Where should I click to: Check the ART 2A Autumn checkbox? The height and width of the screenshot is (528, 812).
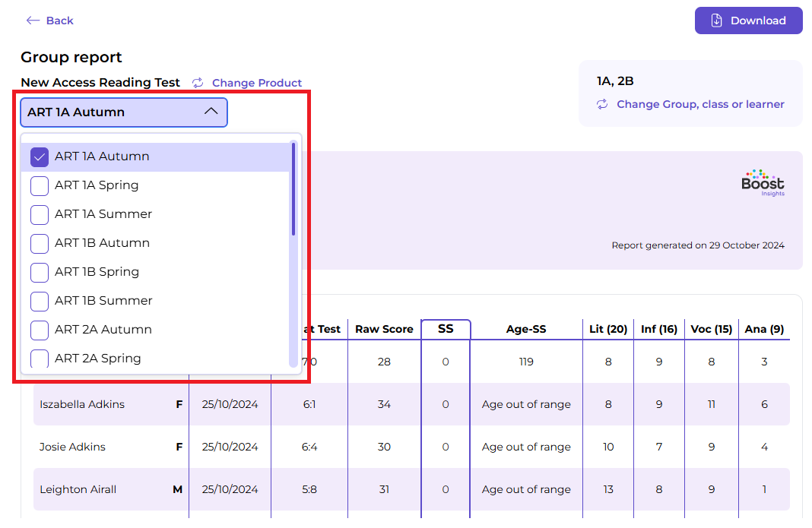(40, 330)
